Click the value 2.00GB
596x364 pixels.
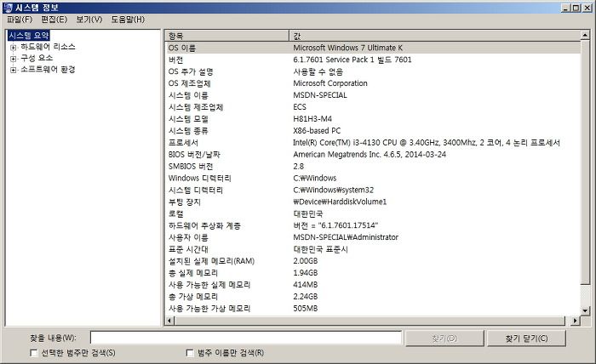point(305,261)
